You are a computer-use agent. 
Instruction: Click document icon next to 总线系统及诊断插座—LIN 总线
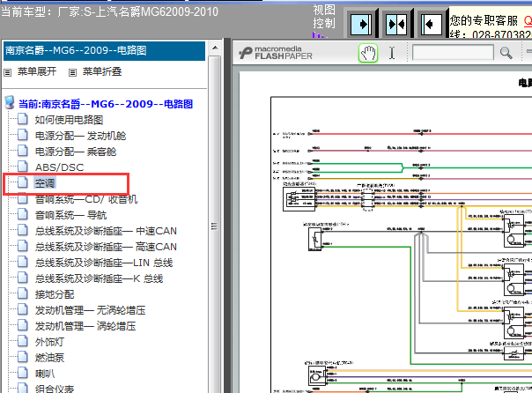coord(22,262)
